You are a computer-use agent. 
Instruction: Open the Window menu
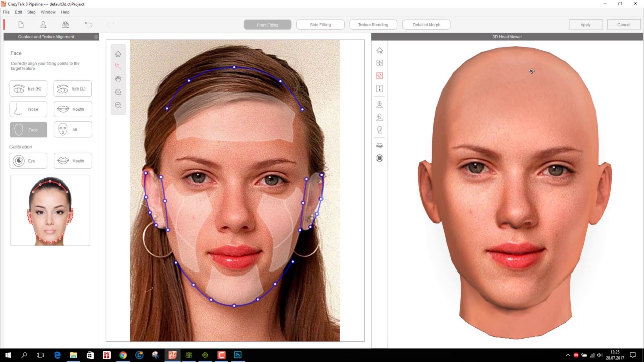tap(48, 12)
